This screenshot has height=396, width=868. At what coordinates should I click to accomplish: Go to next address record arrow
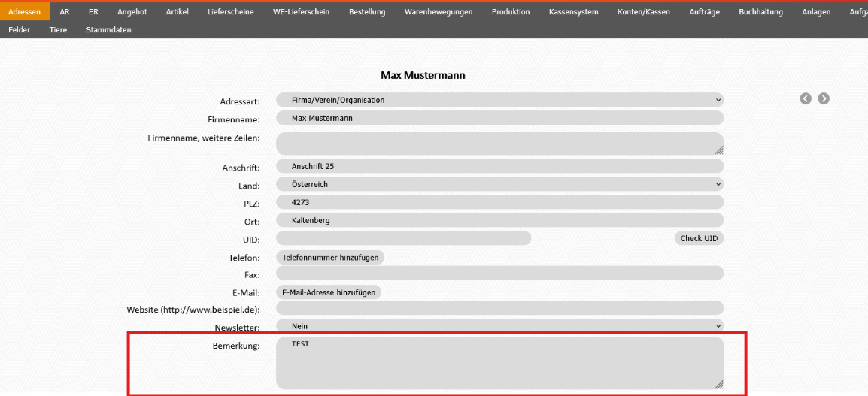(x=824, y=98)
